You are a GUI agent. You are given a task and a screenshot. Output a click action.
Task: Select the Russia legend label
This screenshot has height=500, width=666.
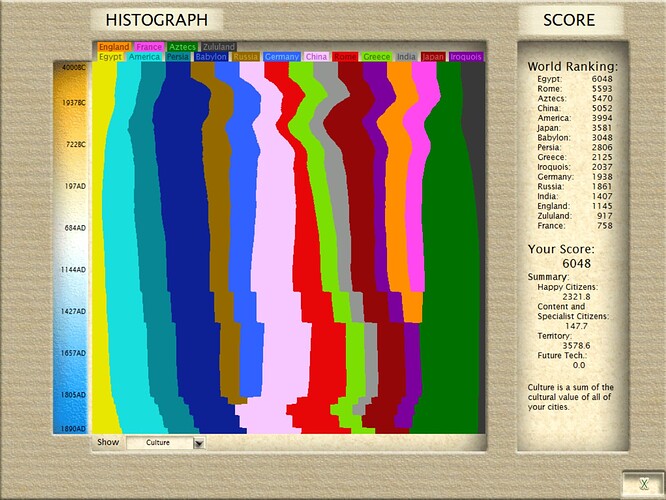click(x=246, y=57)
